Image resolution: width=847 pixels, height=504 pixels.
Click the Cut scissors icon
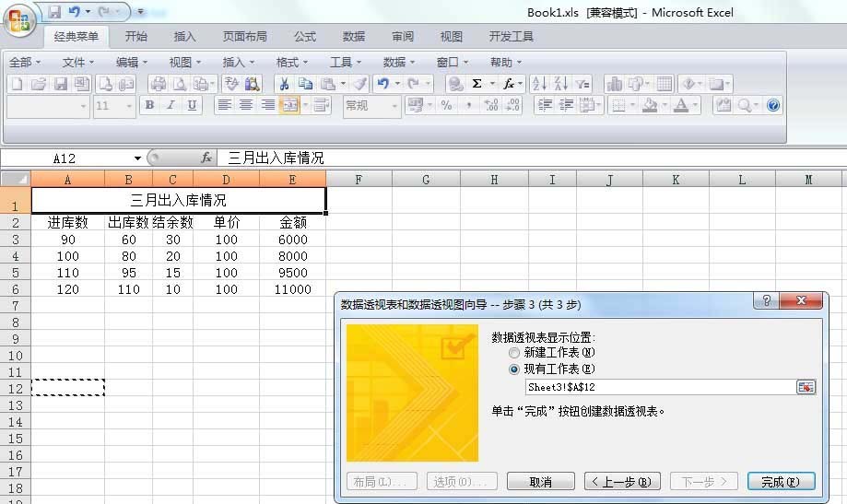point(284,84)
